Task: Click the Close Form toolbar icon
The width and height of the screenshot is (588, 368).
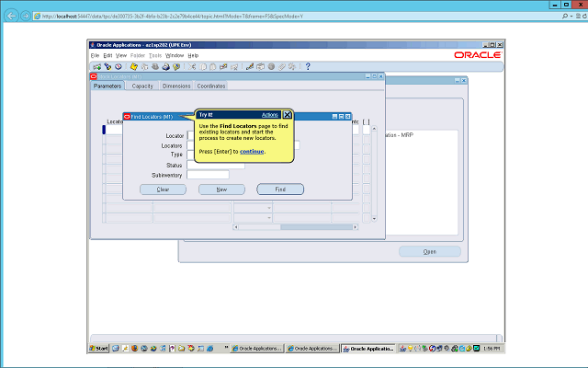Action: [176, 67]
